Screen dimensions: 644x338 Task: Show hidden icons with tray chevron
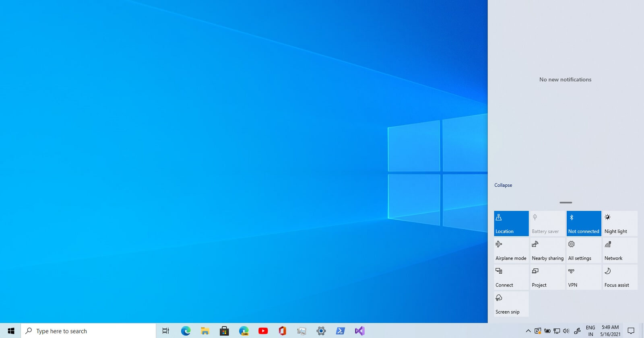[528, 331]
